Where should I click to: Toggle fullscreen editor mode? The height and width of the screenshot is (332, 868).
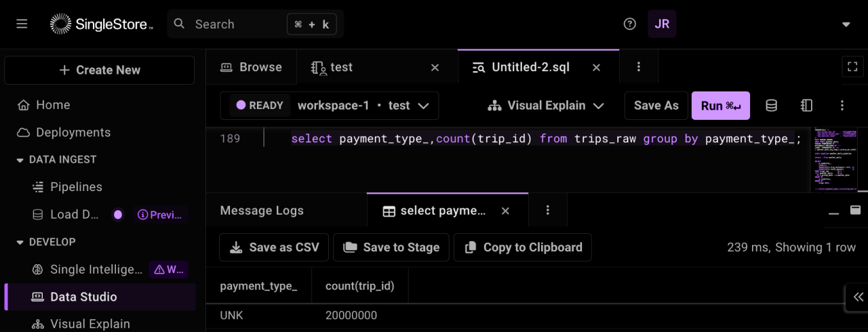point(853,66)
